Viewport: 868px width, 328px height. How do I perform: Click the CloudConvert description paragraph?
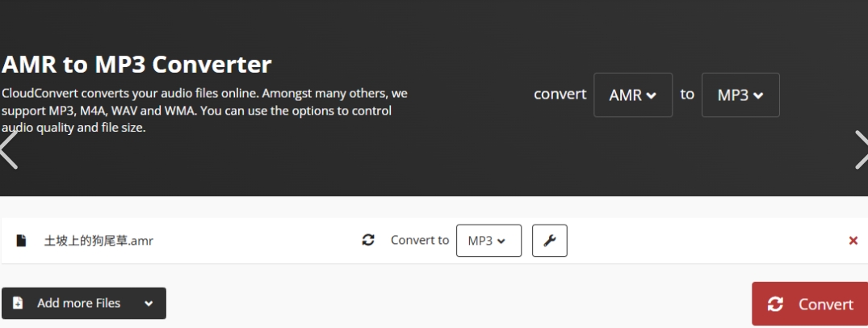[x=204, y=110]
